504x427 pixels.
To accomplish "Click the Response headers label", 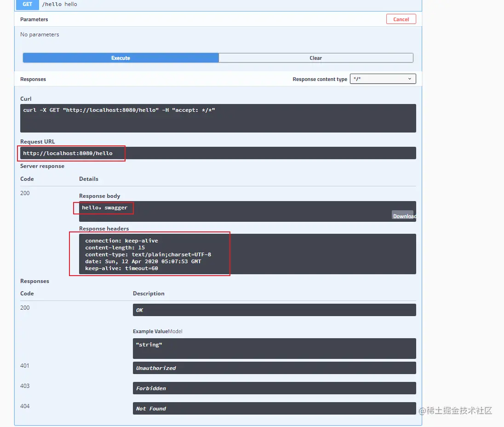I will (x=104, y=229).
